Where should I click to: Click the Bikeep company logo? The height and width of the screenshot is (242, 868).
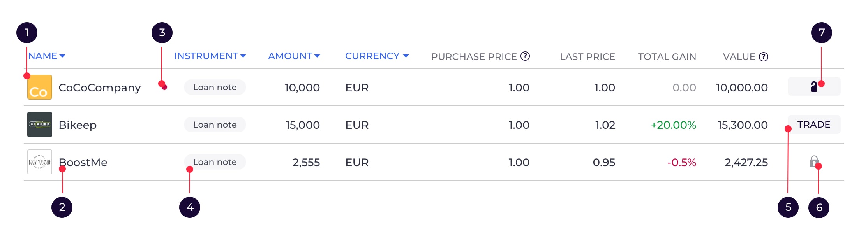pos(40,125)
